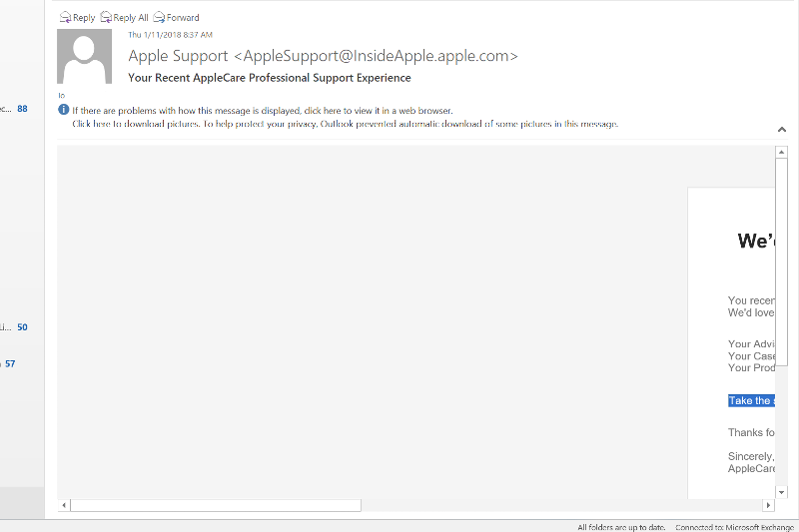Click 'Connected to: Microsoft Exchange' status

tap(734, 527)
